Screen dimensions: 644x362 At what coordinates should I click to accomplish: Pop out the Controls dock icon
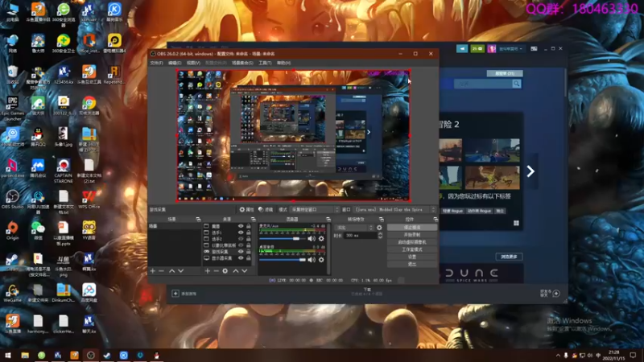click(436, 220)
